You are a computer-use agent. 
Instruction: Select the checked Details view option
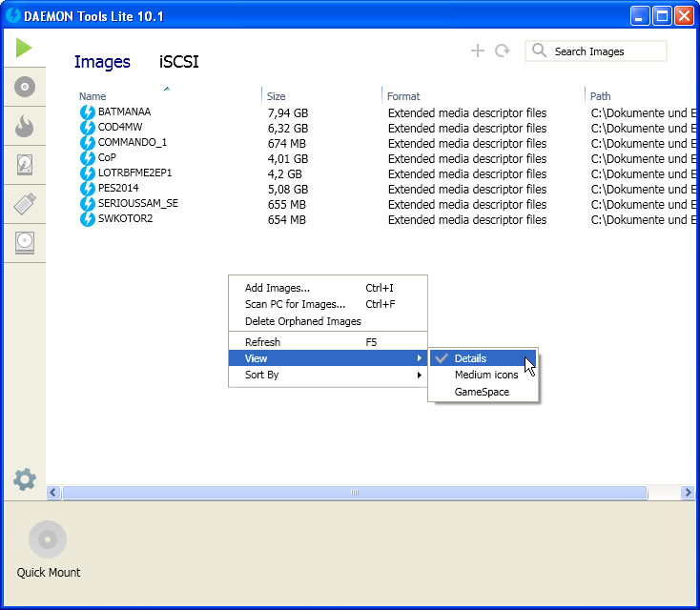[x=470, y=358]
